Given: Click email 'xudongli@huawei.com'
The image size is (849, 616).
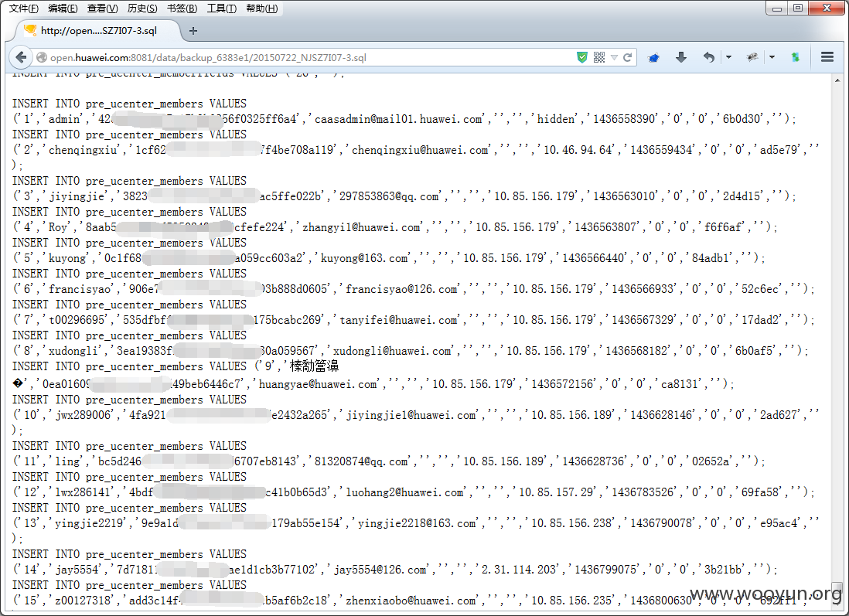Looking at the screenshot, I should tap(392, 351).
